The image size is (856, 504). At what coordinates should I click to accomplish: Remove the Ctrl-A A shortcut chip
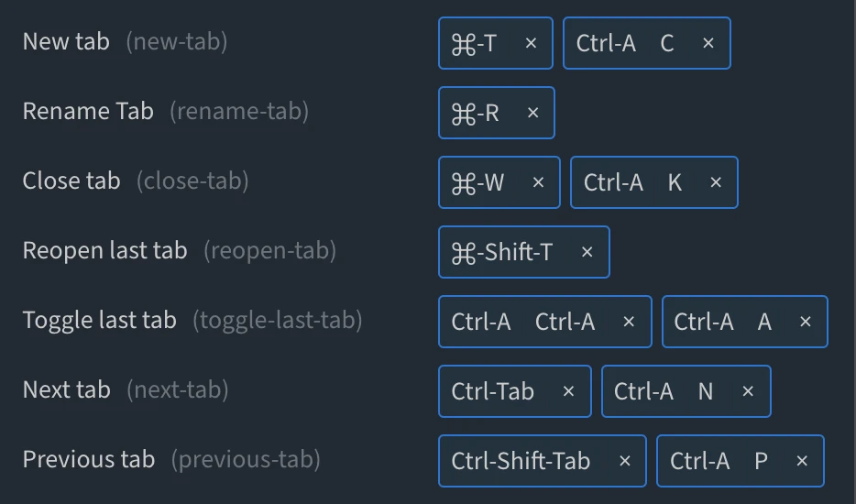[806, 322]
